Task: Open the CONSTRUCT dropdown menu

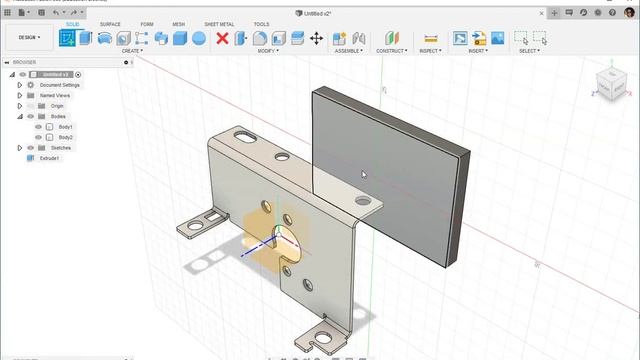Action: [392, 51]
